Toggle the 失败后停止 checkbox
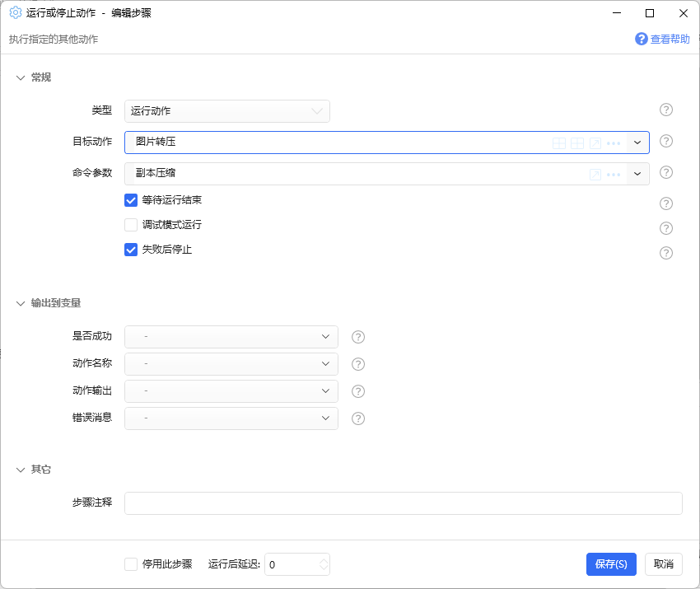The image size is (700, 589). click(x=131, y=250)
